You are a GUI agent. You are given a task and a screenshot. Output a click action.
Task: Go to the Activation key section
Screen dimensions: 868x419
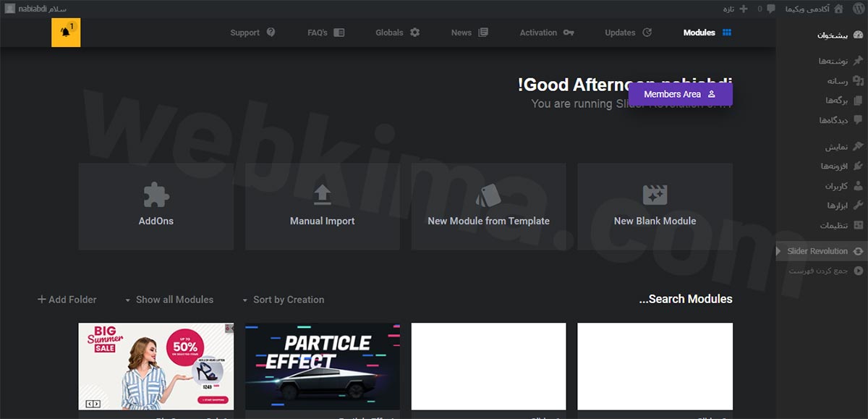(547, 33)
